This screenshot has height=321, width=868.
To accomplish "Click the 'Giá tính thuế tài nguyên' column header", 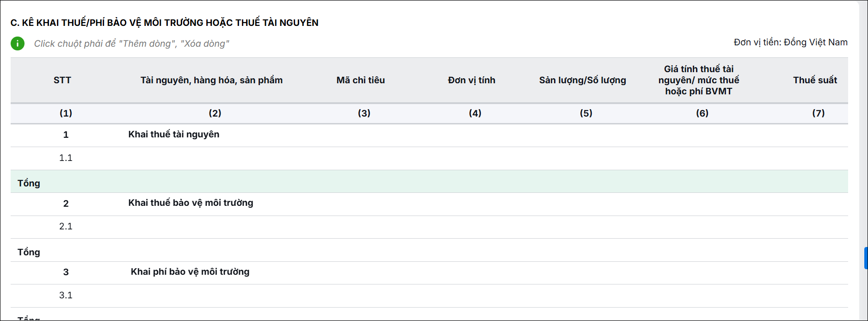I will coord(699,80).
